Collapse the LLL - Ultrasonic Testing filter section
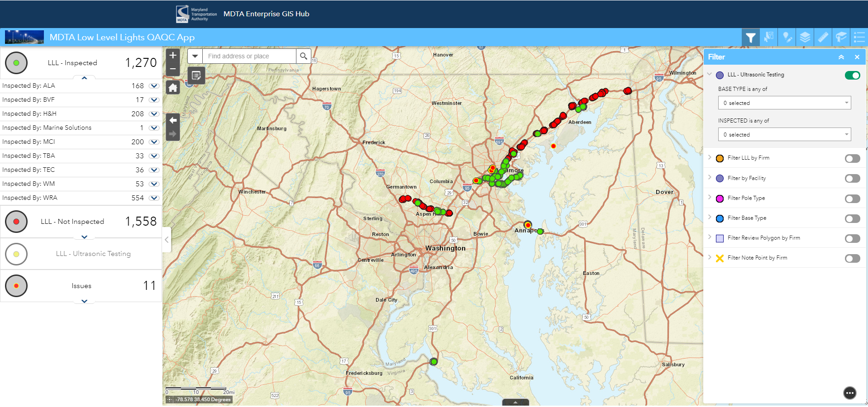 pos(710,74)
